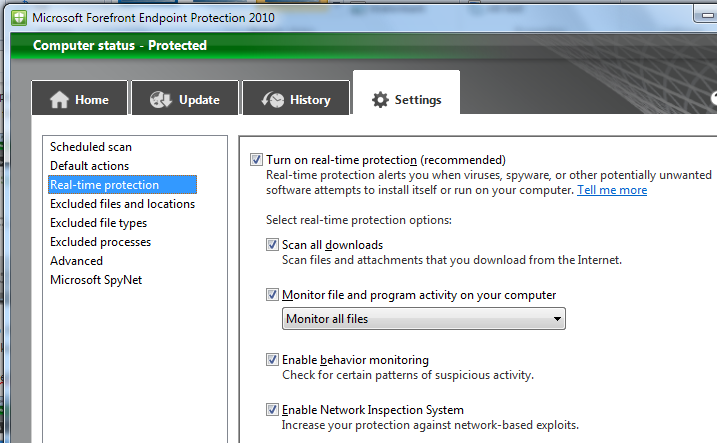Toggle Monitor file and program activity
This screenshot has height=443, width=717.
[273, 295]
